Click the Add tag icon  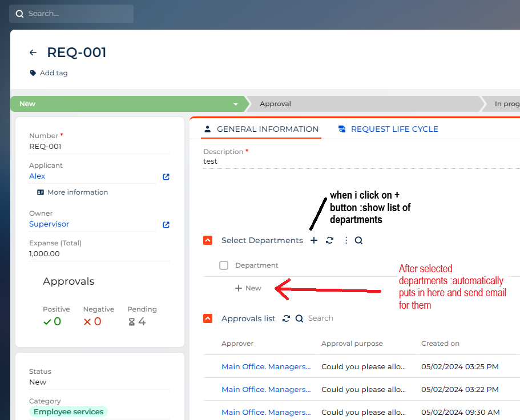[x=33, y=73]
